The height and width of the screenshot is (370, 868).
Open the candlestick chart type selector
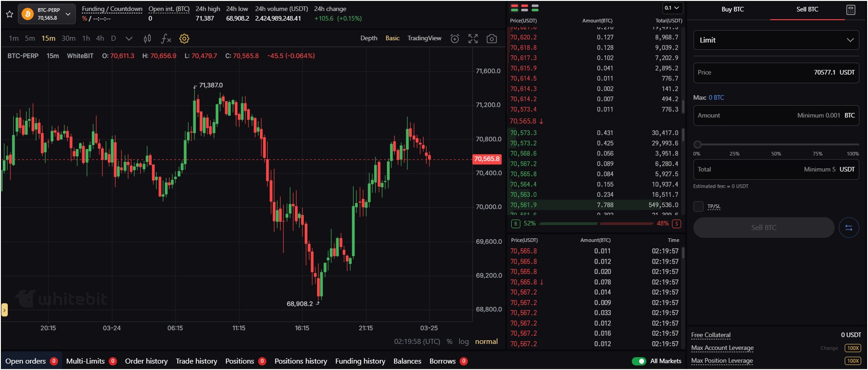point(147,39)
